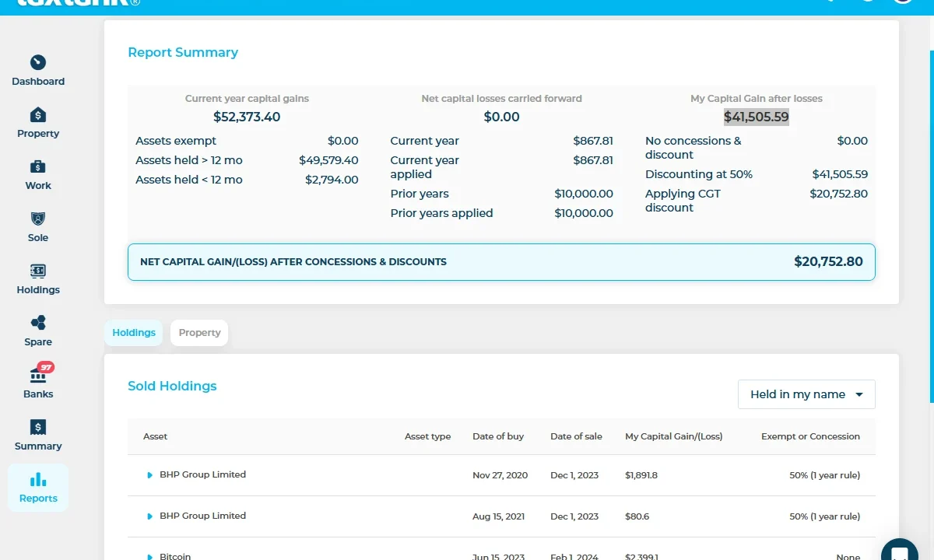Open the 'Held in my name' dropdown
The image size is (934, 560).
click(x=806, y=394)
